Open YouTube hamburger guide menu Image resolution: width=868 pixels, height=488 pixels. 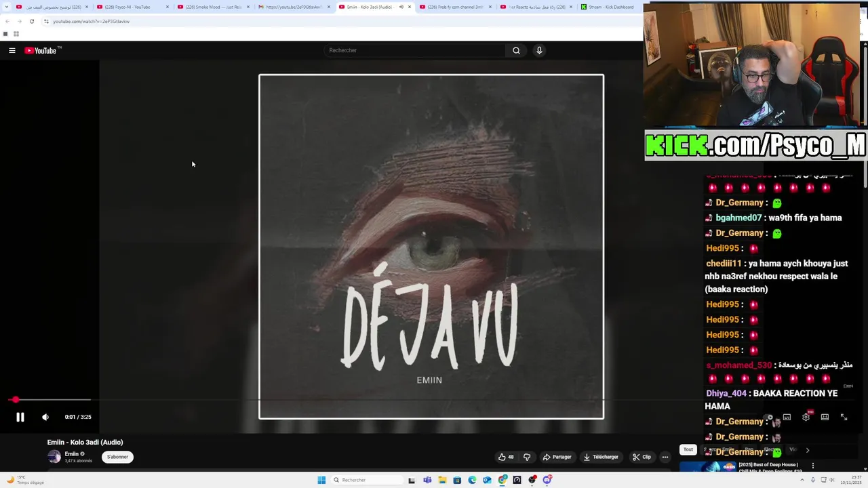pos(12,50)
